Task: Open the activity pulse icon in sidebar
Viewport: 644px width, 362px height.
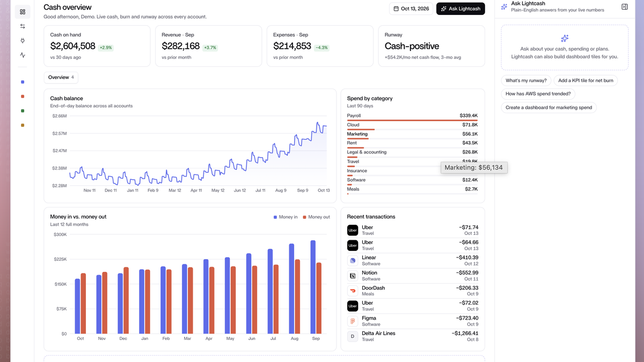Action: click(23, 55)
